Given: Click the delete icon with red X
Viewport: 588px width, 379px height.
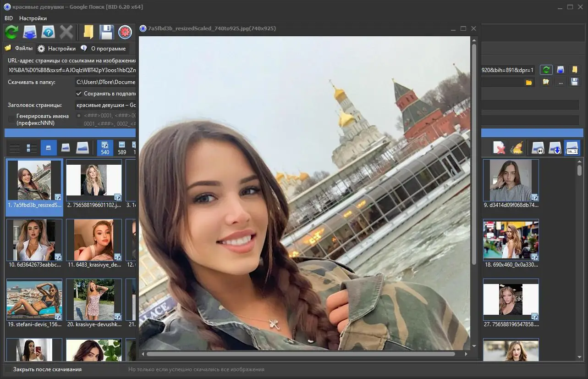Looking at the screenshot, I should tap(500, 148).
